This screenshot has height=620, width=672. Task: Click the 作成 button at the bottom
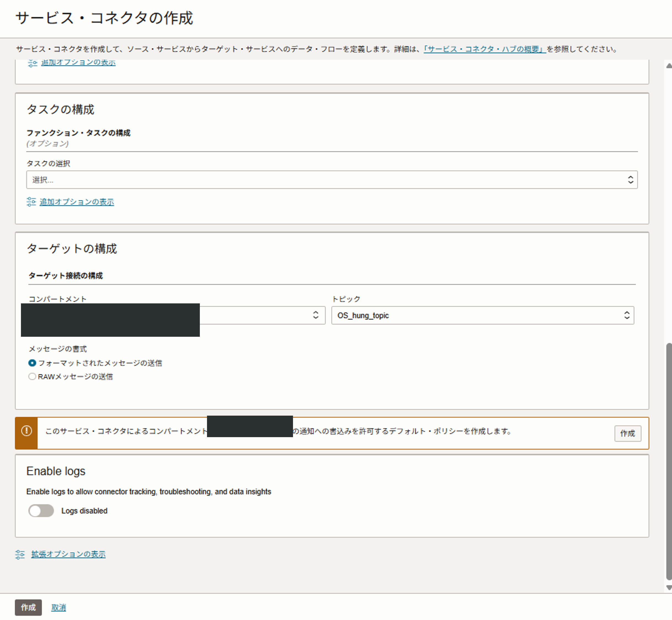coord(28,607)
